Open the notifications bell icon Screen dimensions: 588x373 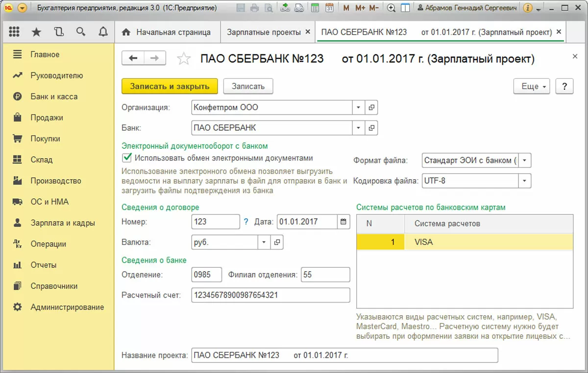click(103, 32)
